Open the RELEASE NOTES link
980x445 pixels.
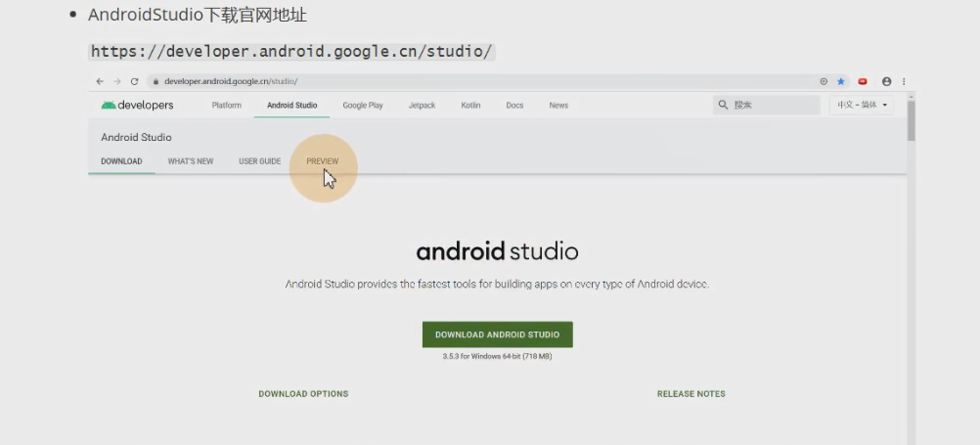click(691, 394)
